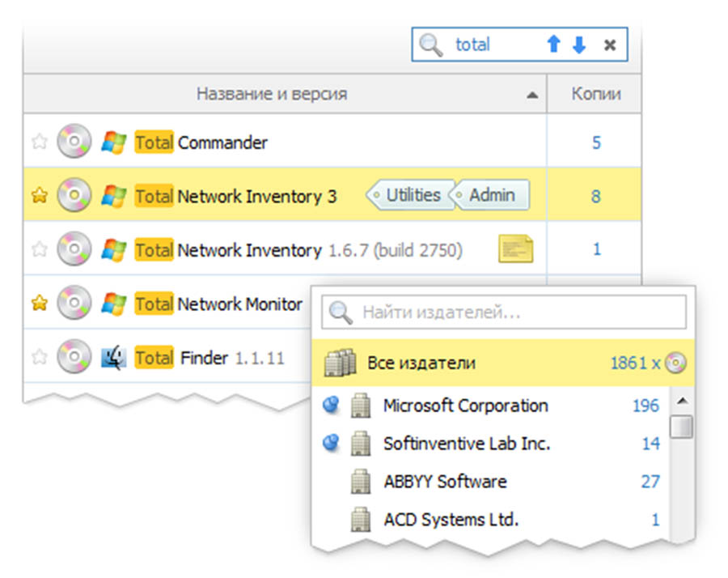Jump to next search match with down arrow

pos(578,45)
